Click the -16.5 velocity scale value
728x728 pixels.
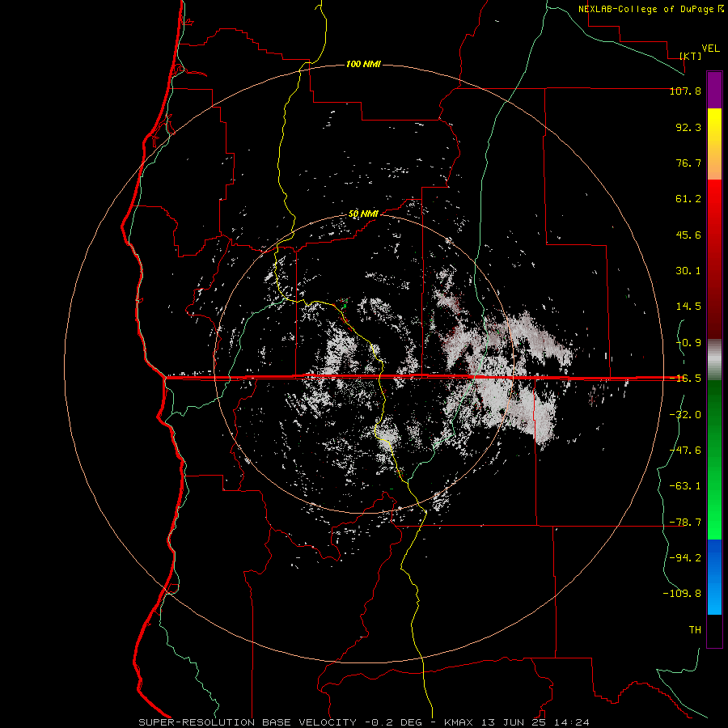(x=685, y=379)
